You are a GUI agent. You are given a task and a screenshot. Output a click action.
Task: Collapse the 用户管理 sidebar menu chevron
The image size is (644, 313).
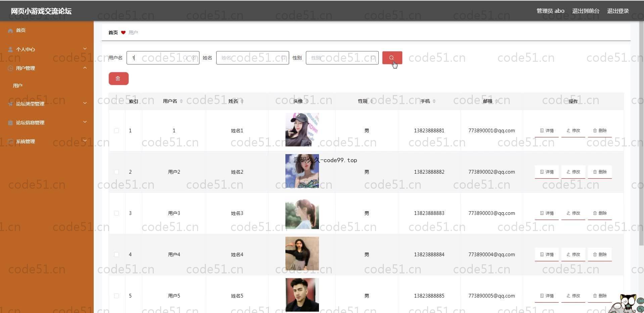(85, 68)
